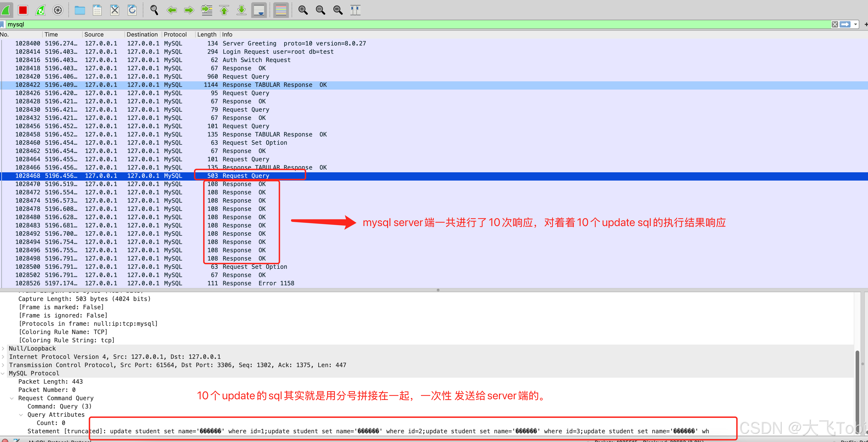This screenshot has height=442, width=868.
Task: Go to the first packet
Action: point(224,10)
